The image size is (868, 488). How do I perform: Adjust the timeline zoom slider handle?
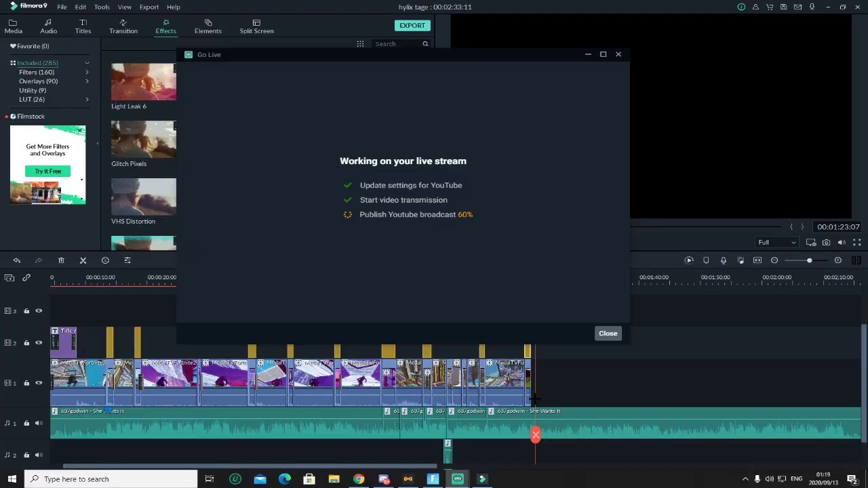[809, 260]
